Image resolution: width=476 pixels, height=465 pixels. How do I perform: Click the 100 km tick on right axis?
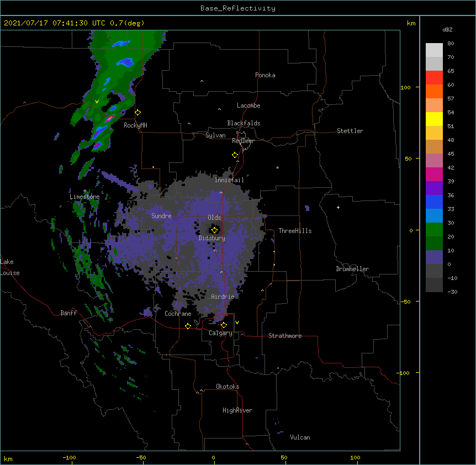[405, 87]
